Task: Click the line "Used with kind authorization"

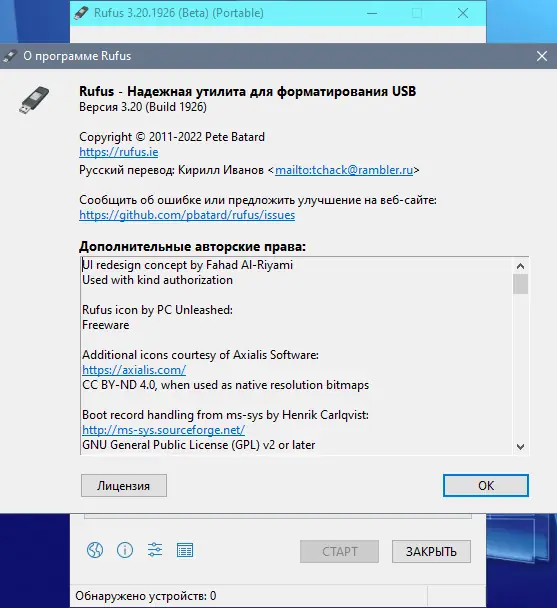Action: [x=157, y=280]
